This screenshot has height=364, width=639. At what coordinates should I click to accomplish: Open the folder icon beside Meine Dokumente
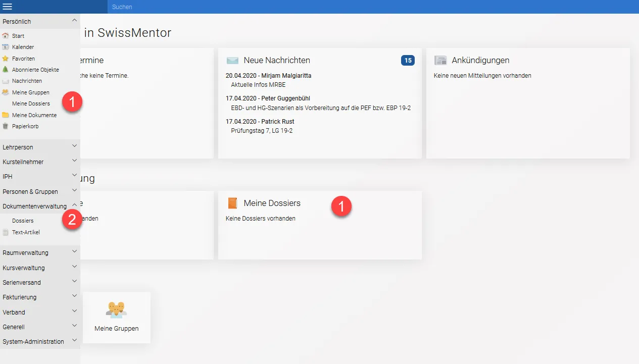point(6,115)
